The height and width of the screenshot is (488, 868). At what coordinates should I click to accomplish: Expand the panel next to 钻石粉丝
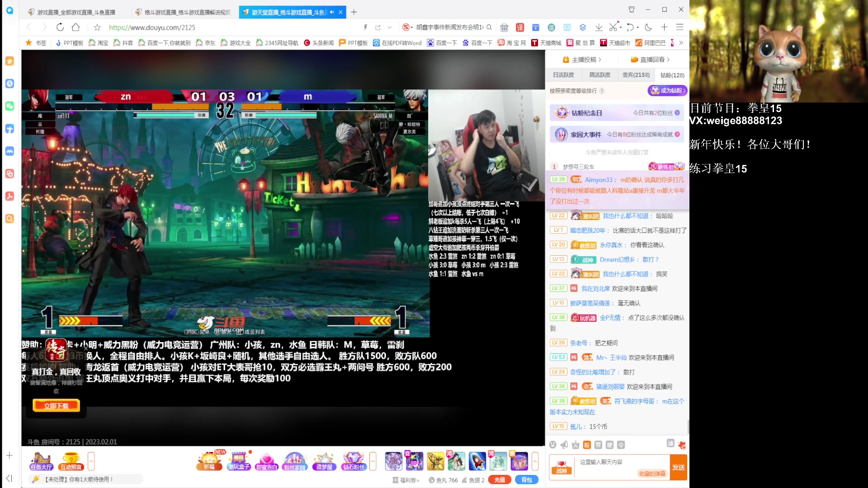[373, 461]
